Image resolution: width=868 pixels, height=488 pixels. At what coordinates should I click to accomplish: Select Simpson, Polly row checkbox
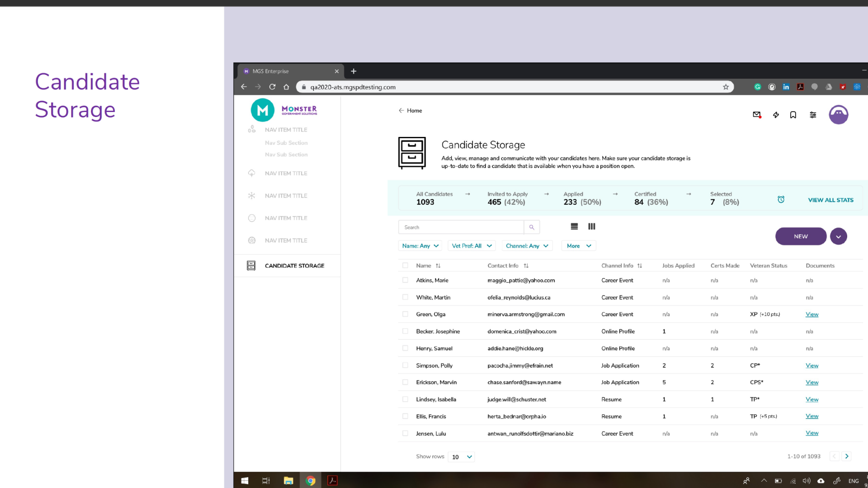[405, 366]
